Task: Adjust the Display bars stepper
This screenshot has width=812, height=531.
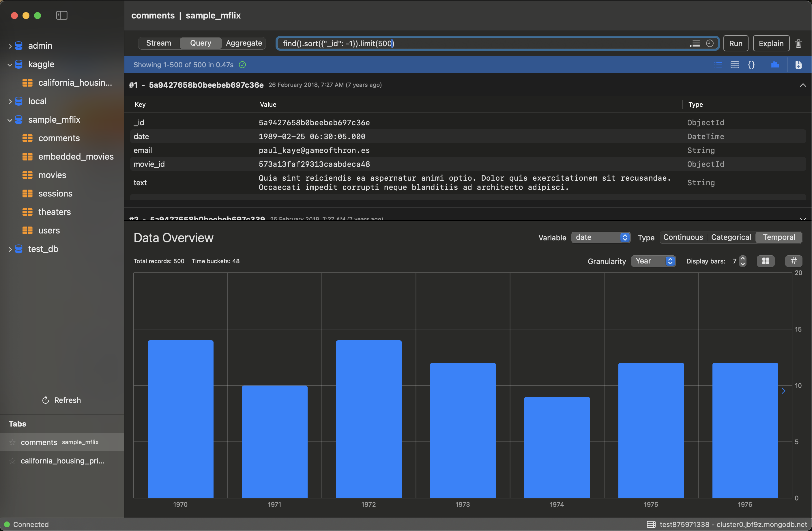Action: (742, 261)
